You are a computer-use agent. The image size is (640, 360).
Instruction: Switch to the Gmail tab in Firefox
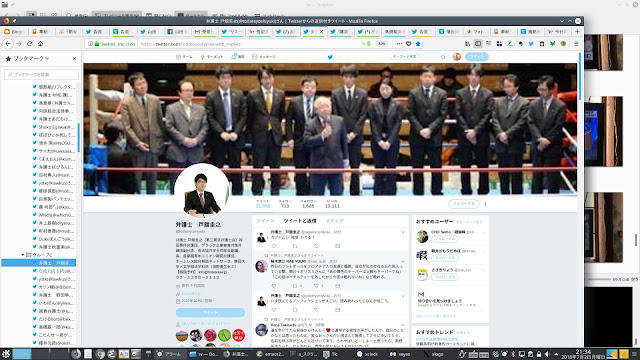[204, 31]
